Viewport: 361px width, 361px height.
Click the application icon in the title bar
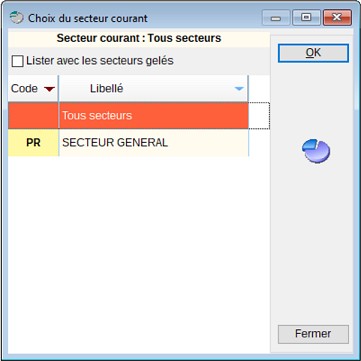pyautogui.click(x=16, y=18)
